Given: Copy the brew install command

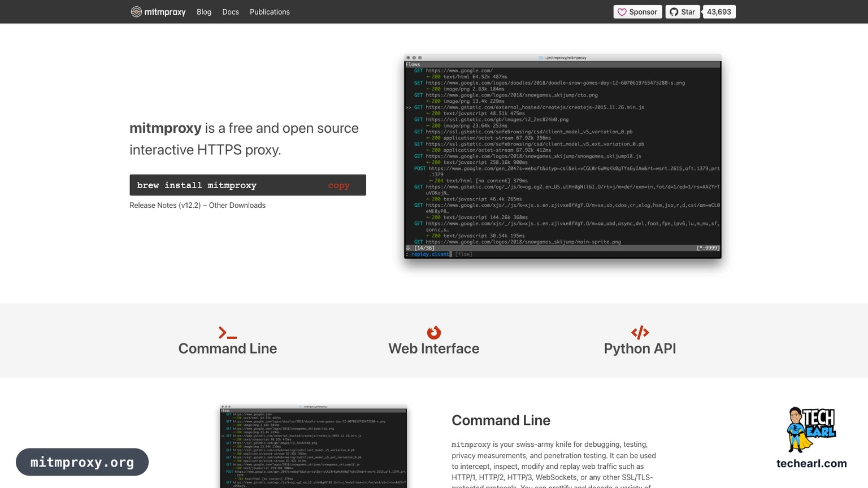Looking at the screenshot, I should tap(338, 185).
